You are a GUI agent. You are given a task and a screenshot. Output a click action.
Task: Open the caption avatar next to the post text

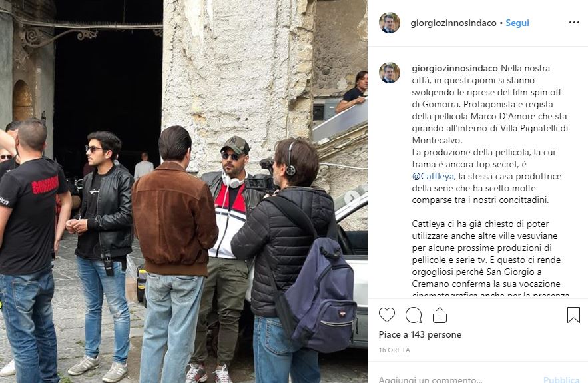pos(390,73)
